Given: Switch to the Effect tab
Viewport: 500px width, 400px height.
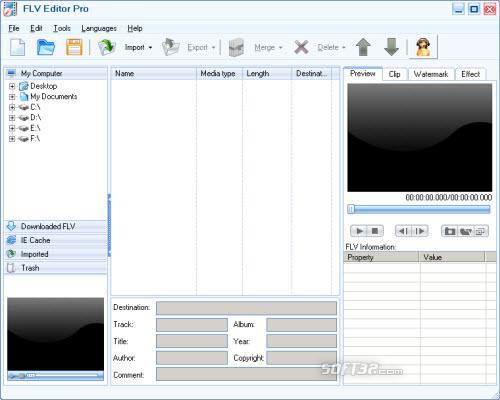Looking at the screenshot, I should click(471, 74).
